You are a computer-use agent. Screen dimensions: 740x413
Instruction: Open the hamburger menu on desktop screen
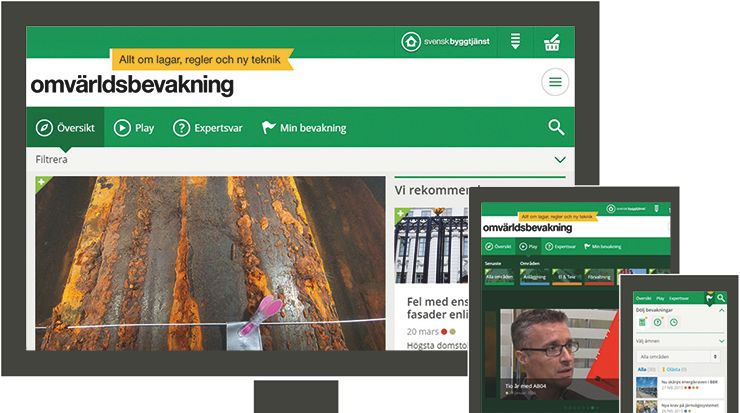(x=555, y=82)
